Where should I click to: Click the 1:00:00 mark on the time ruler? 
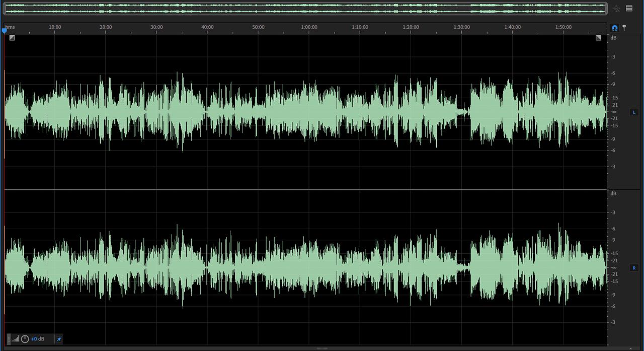[x=309, y=27]
